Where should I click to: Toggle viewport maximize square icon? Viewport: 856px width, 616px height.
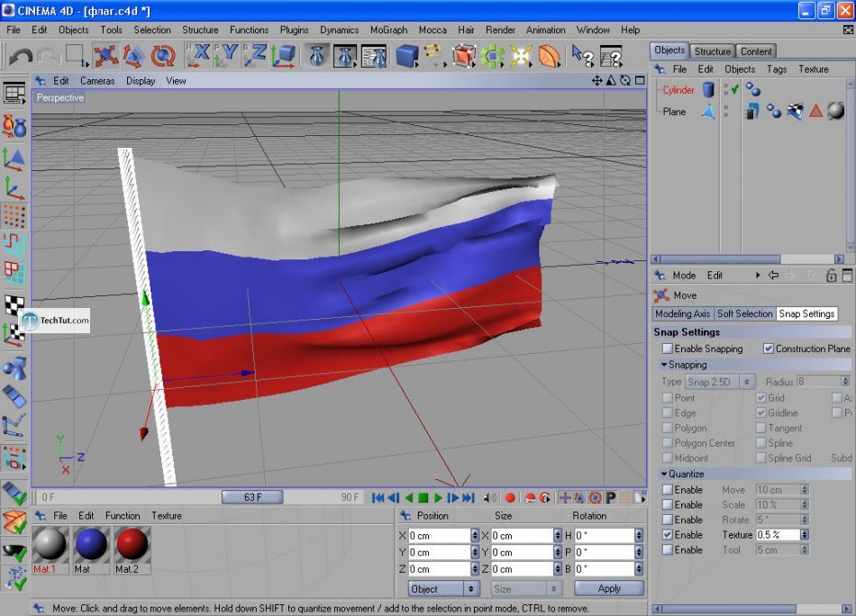click(x=640, y=81)
